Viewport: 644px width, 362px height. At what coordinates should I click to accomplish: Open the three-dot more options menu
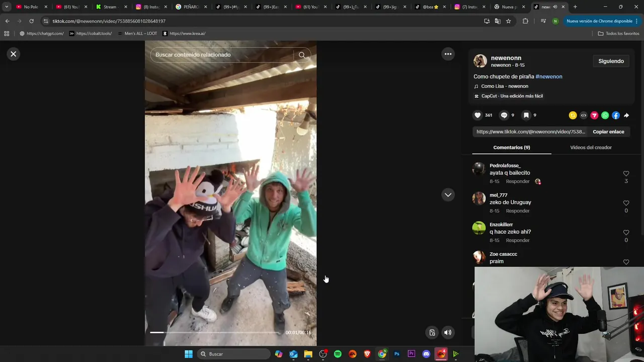point(448,54)
